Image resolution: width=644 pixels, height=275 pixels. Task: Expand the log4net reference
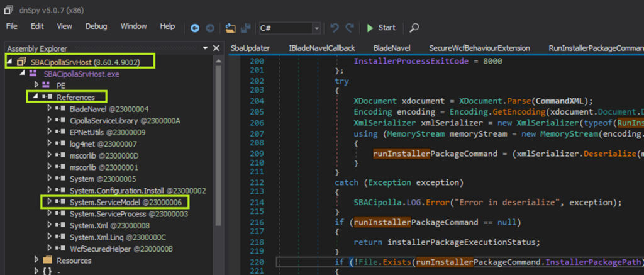[49, 144]
